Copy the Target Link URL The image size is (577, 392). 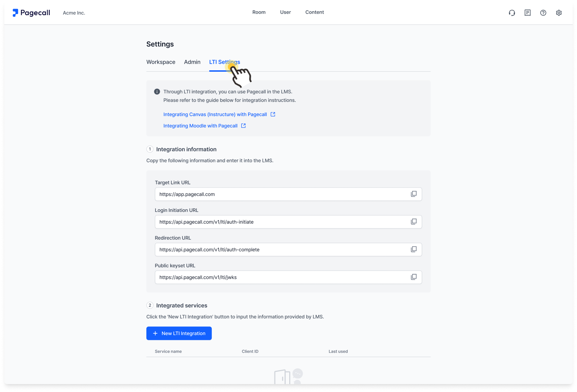[x=414, y=194]
